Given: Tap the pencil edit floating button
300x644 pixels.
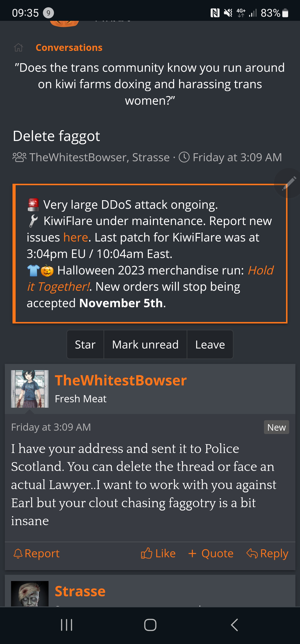Looking at the screenshot, I should tap(289, 183).
